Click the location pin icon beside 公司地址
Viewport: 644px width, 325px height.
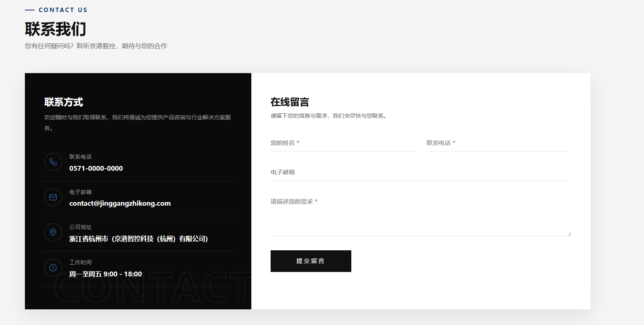53,232
